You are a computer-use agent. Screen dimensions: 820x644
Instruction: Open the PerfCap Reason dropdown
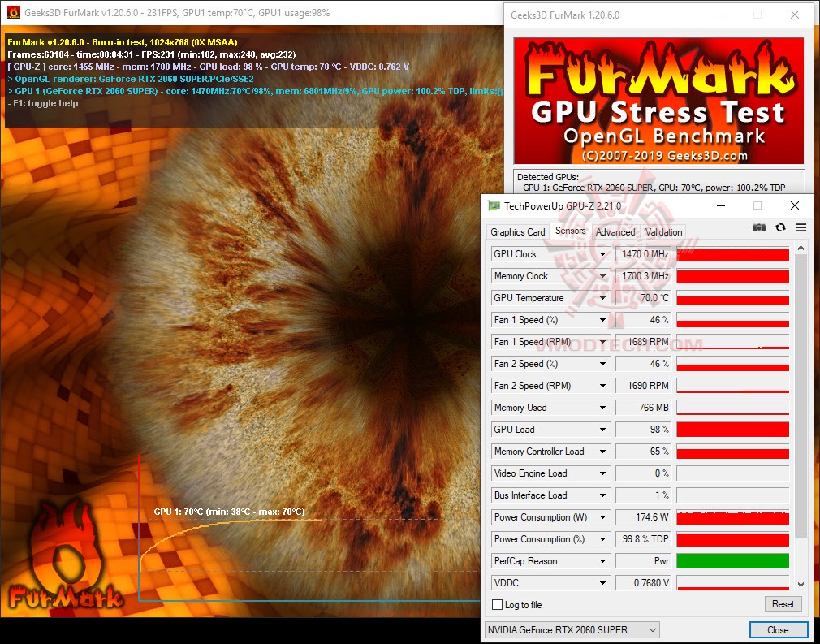click(602, 561)
